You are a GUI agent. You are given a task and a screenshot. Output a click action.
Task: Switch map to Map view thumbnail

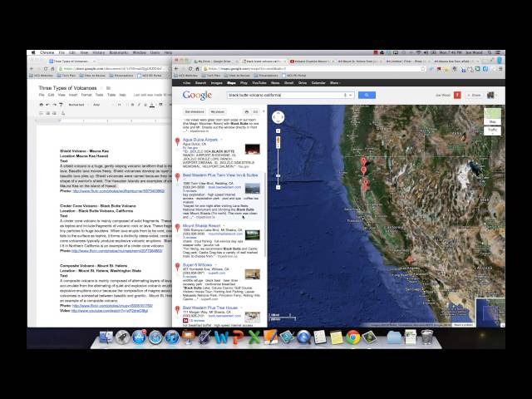[492, 116]
